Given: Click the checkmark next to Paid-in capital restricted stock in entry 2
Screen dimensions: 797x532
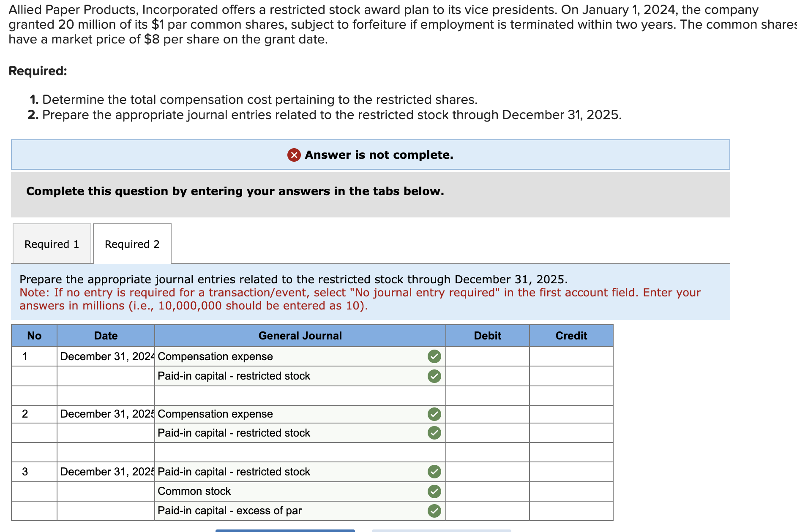Looking at the screenshot, I should click(434, 433).
